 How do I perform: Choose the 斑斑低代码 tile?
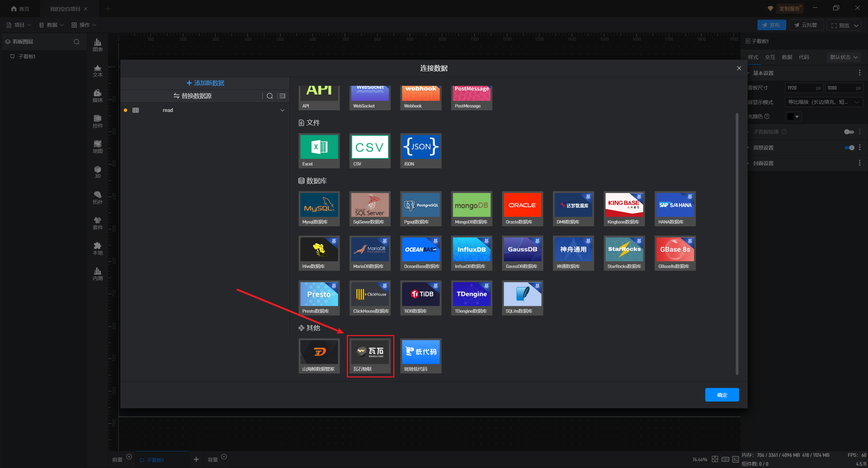pos(421,356)
